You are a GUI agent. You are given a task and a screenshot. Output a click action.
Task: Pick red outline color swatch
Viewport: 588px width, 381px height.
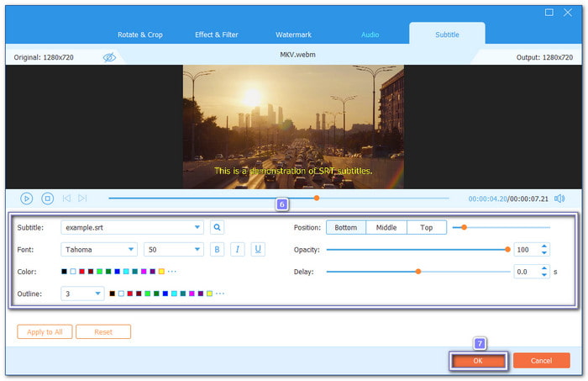(x=129, y=294)
